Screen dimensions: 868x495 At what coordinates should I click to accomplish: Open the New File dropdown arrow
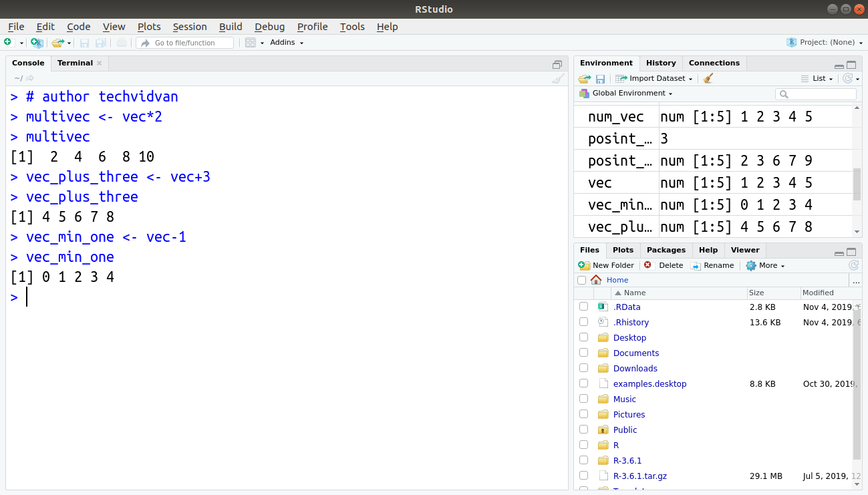point(21,43)
